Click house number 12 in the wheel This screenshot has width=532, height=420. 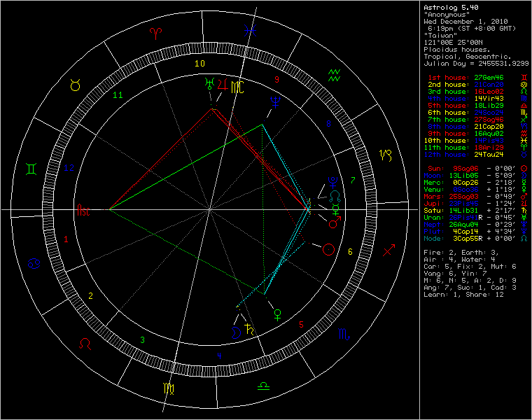tap(69, 167)
